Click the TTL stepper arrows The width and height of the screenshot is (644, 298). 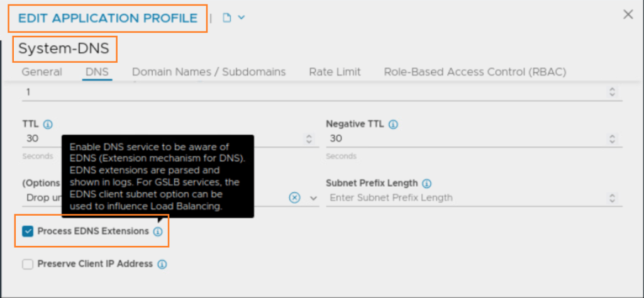tap(308, 138)
